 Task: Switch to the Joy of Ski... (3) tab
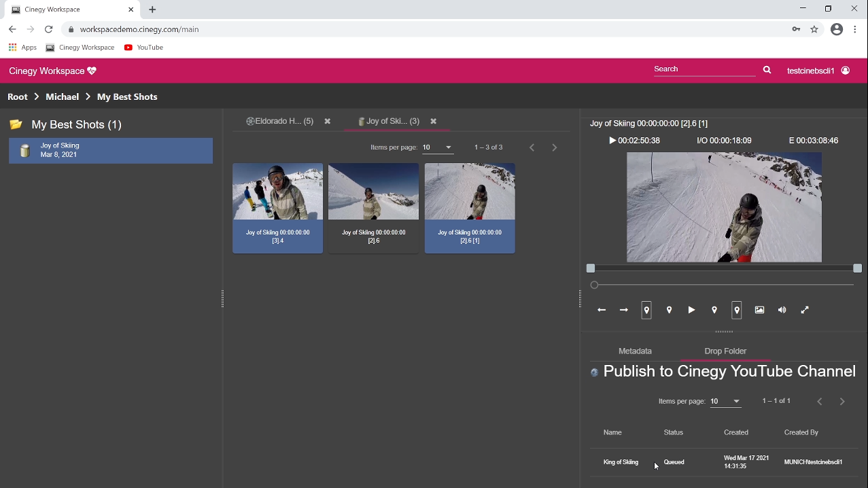pyautogui.click(x=389, y=121)
